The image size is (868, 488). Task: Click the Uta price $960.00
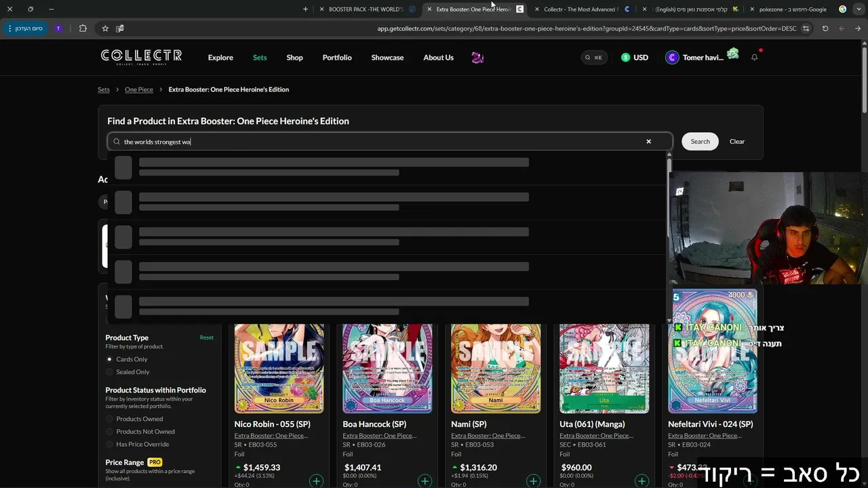point(576,468)
